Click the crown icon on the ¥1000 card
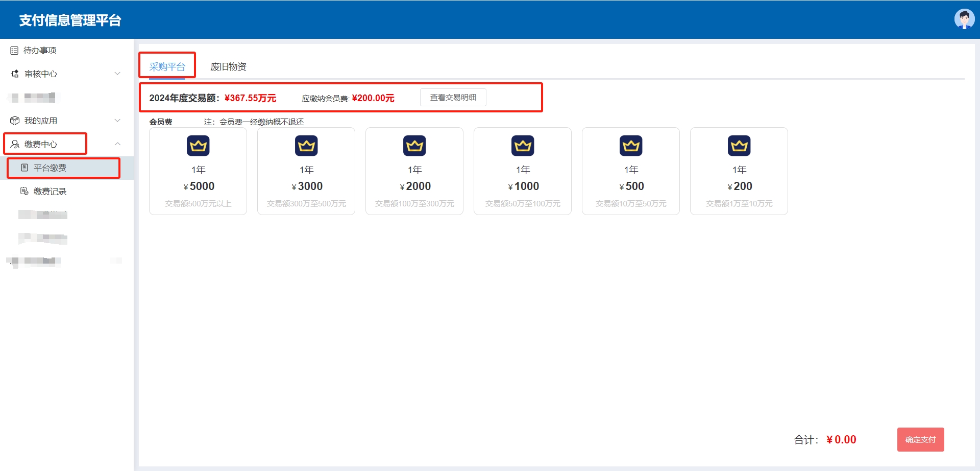 coord(523,146)
